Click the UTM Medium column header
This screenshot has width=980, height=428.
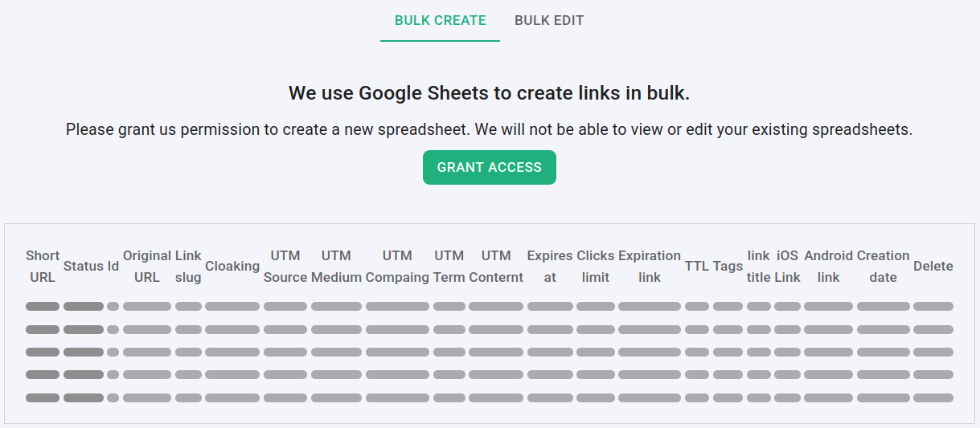336,267
